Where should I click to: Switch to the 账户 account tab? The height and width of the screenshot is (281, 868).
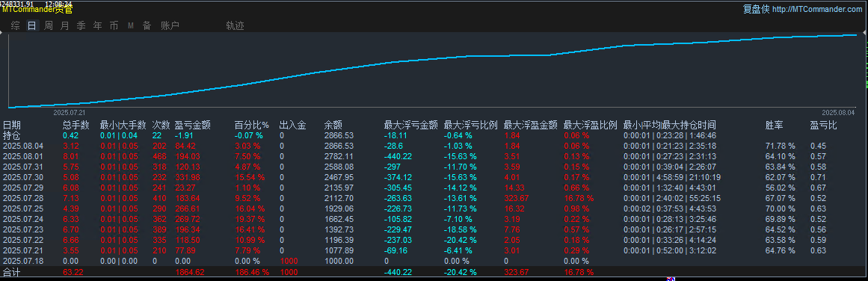point(170,25)
